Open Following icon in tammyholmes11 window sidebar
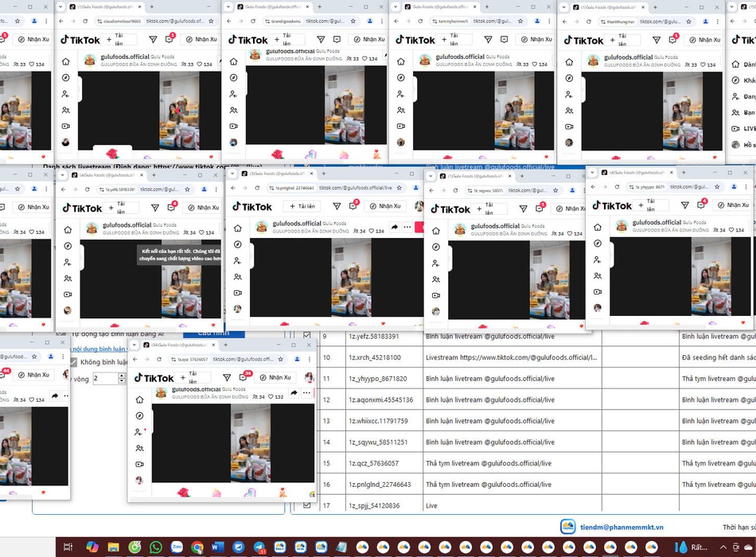756x557 pixels. click(400, 94)
